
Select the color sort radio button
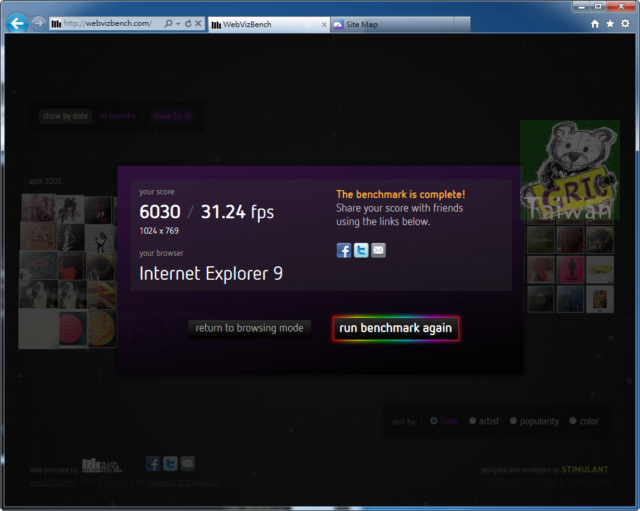(573, 421)
